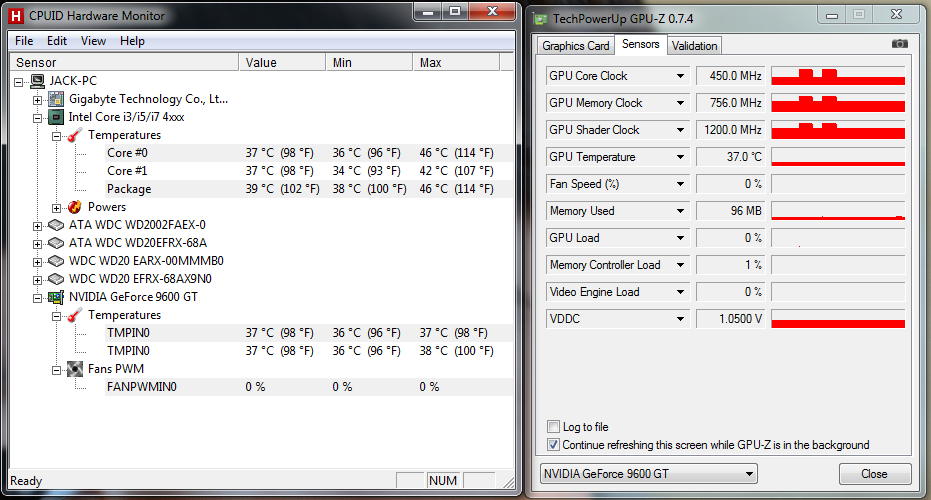Open the GPU Temperature sensor dropdown
This screenshot has height=500, width=931.
(x=680, y=157)
